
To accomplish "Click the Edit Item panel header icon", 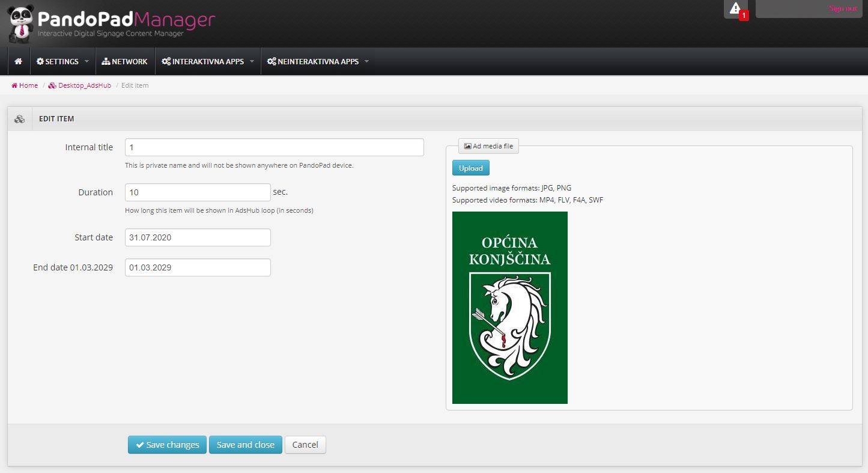I will pyautogui.click(x=19, y=119).
